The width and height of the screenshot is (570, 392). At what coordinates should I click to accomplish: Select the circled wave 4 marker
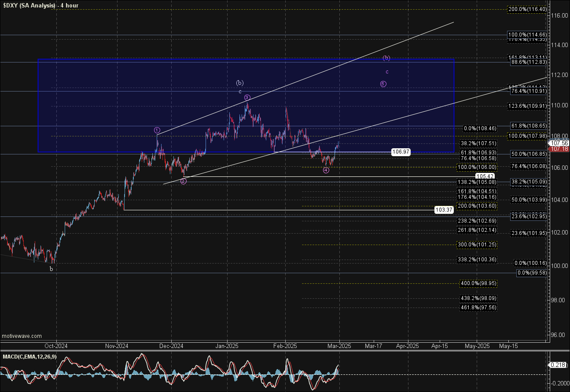(326, 170)
